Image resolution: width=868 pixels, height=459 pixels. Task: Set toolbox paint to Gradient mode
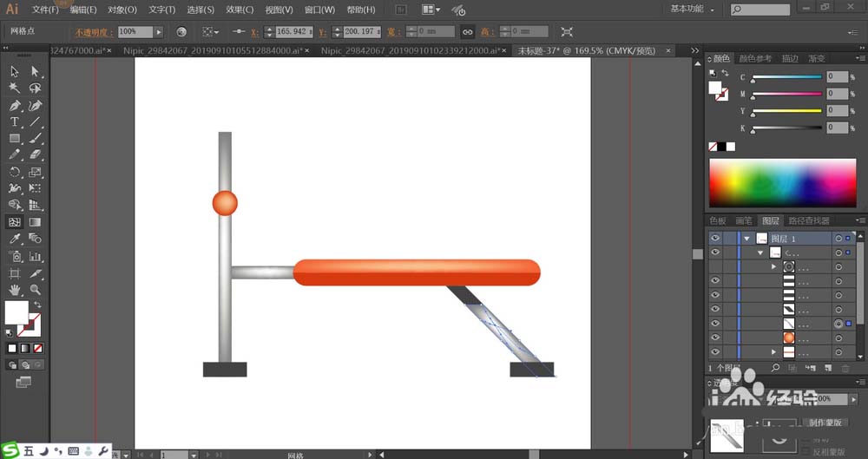click(x=25, y=348)
